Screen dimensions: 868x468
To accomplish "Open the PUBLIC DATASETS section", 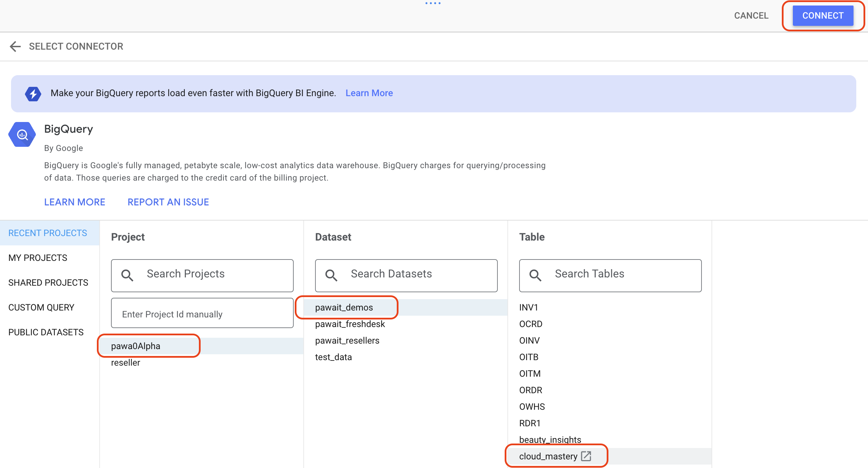I will [x=46, y=332].
